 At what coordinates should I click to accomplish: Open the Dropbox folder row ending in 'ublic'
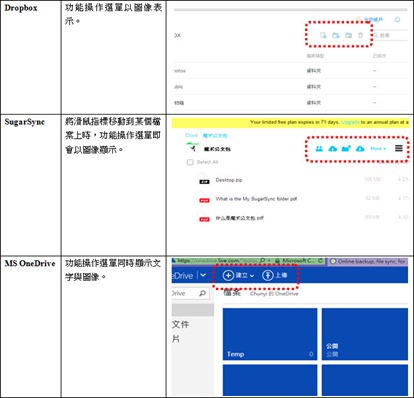291,87
